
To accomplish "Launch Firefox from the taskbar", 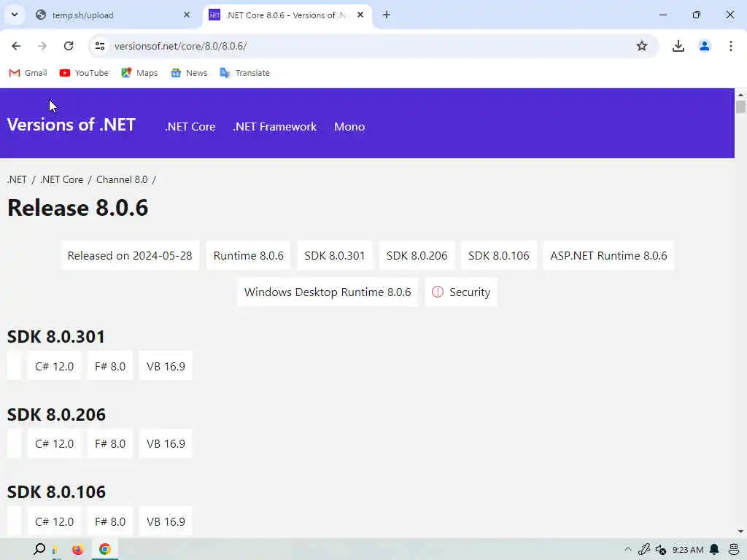I will coord(77,549).
